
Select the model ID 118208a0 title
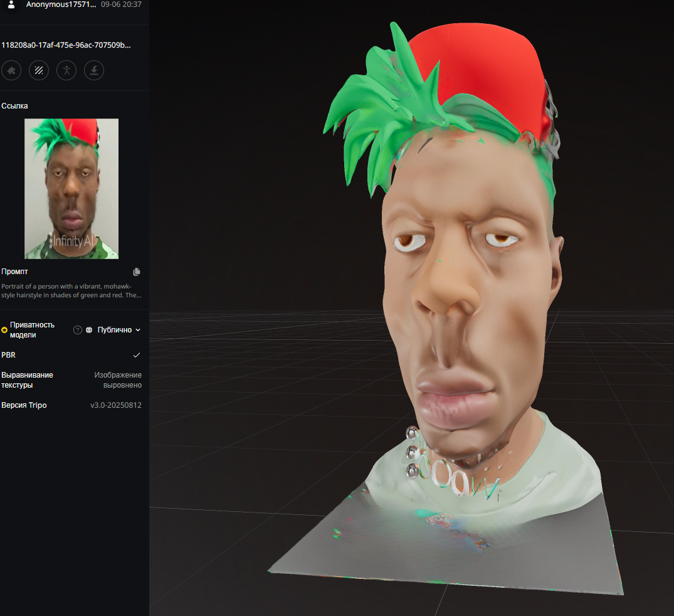pyautogui.click(x=66, y=45)
